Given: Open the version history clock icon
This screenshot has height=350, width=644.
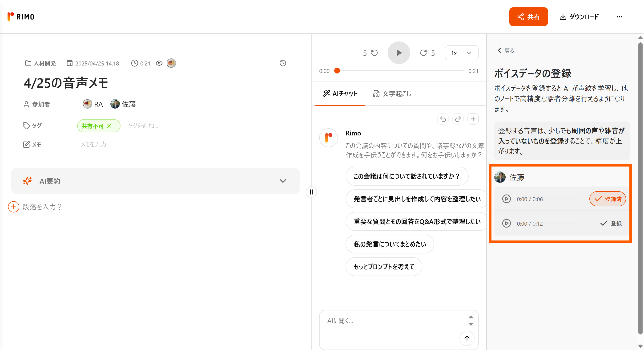Looking at the screenshot, I should [282, 63].
